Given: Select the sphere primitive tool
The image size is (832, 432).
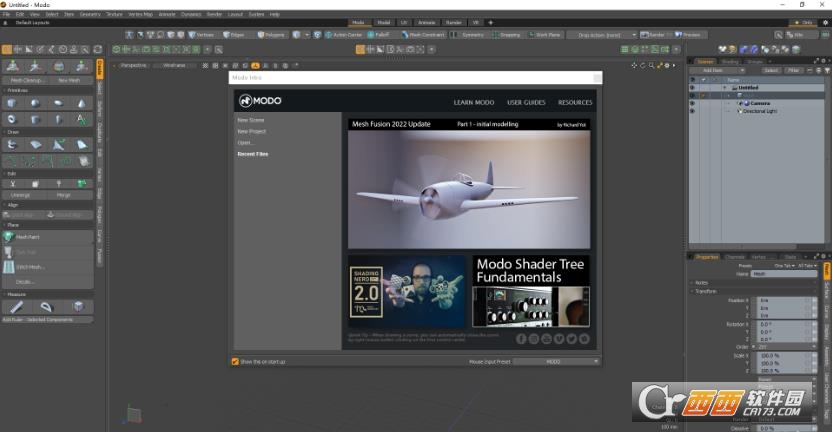Looking at the screenshot, I should pyautogui.click(x=35, y=103).
